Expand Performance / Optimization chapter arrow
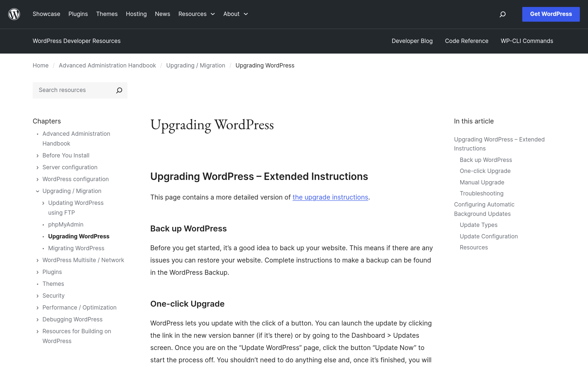This screenshot has height=368, width=588. [37, 308]
